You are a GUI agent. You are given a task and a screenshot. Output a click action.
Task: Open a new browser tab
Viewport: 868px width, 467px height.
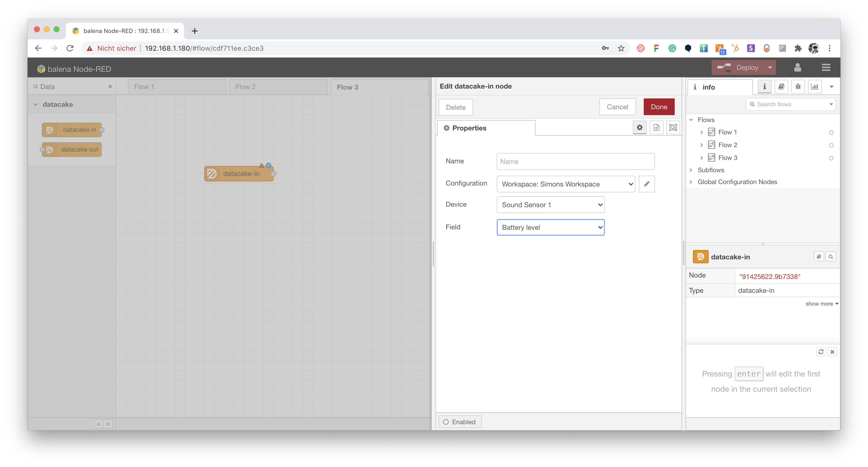(x=195, y=31)
